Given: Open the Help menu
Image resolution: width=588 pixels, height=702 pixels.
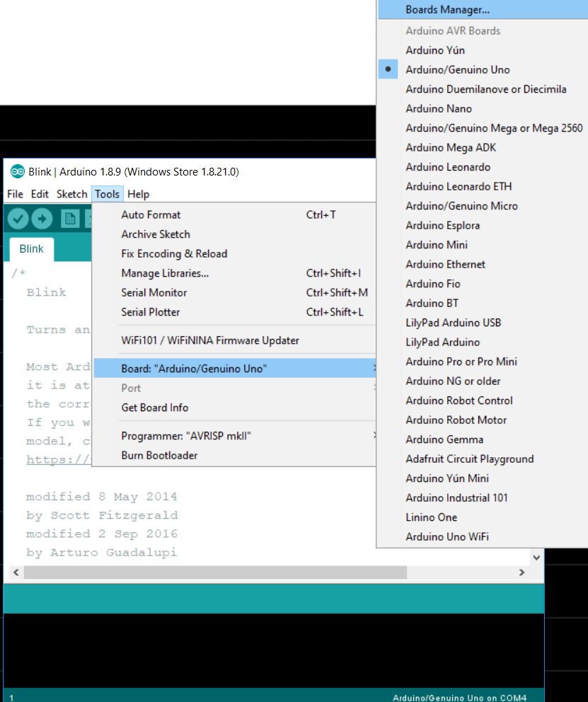Looking at the screenshot, I should click(138, 194).
